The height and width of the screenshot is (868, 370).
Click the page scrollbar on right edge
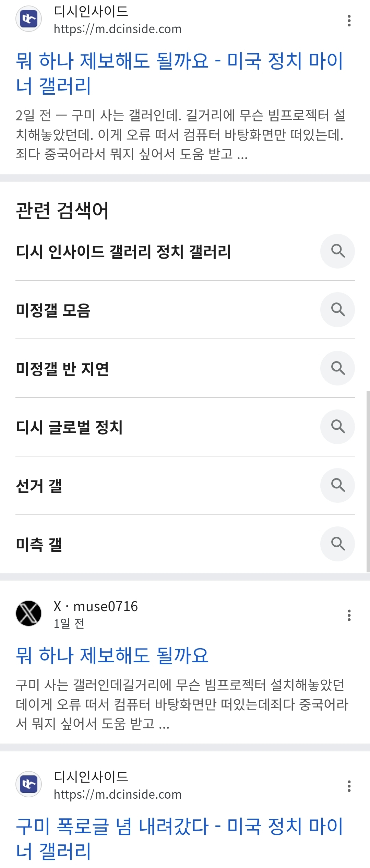point(368,480)
